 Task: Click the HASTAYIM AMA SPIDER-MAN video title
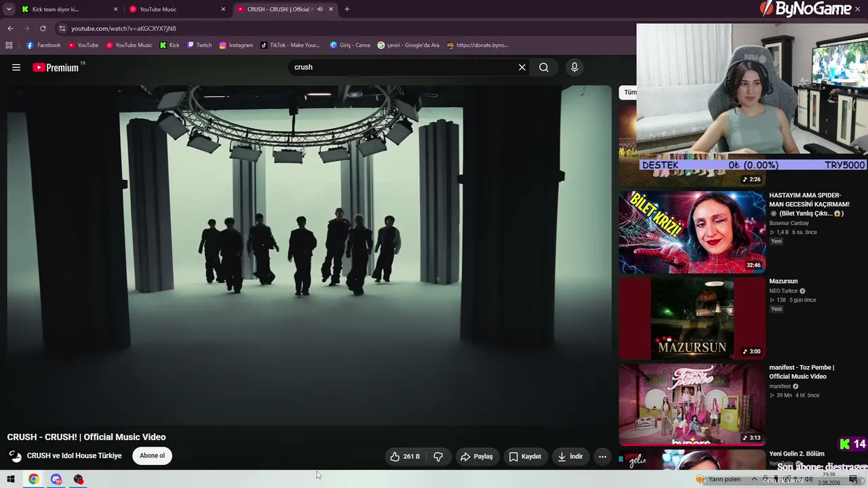tap(810, 204)
